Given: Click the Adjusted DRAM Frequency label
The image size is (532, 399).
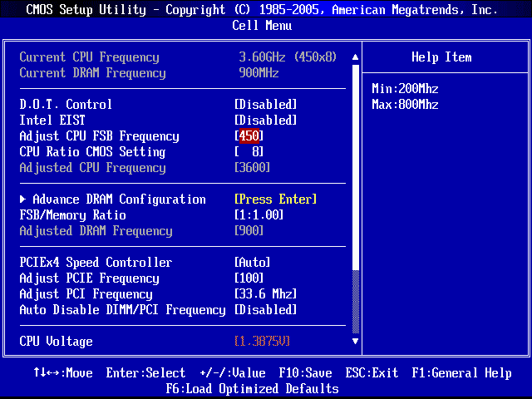Looking at the screenshot, I should coord(96,231).
